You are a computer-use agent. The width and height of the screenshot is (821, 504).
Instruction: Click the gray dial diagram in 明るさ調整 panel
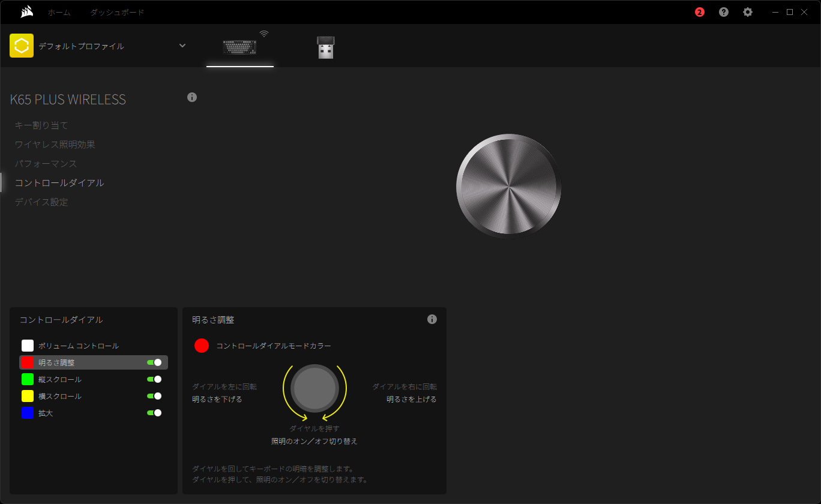314,388
